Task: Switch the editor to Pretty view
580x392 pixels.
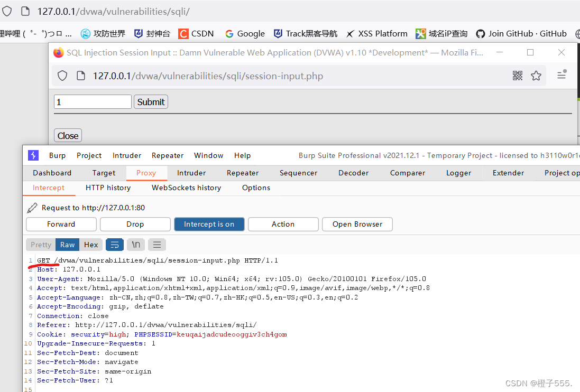Action: [x=41, y=245]
